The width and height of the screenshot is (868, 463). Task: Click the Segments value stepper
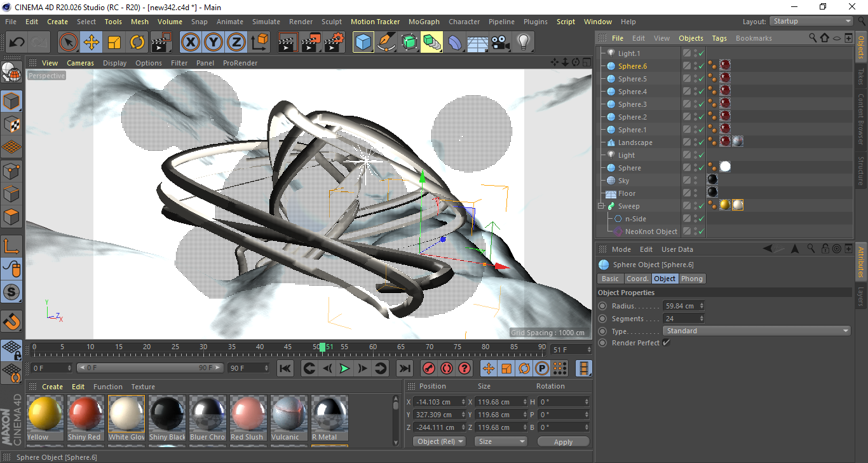(702, 319)
